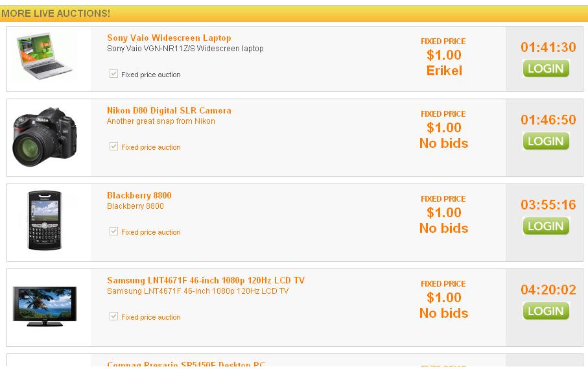
Task: Open the Blackberry 8800 phone image
Action: click(x=45, y=220)
